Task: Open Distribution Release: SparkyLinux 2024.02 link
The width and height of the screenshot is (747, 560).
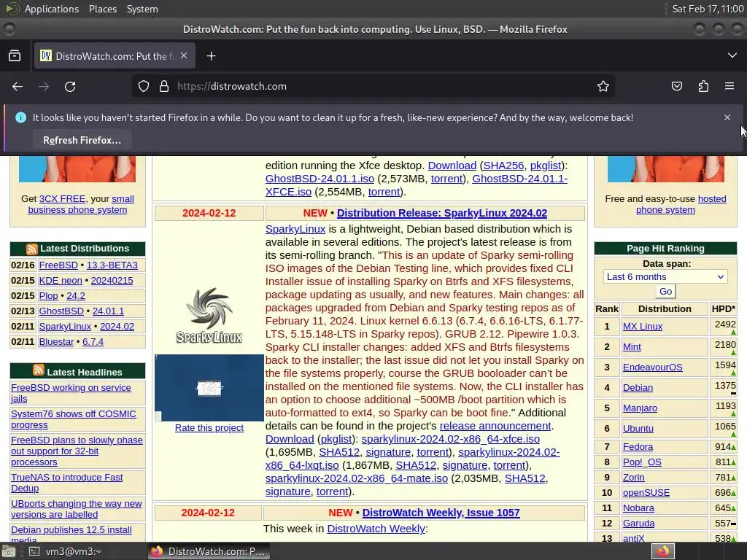Action: pos(441,213)
